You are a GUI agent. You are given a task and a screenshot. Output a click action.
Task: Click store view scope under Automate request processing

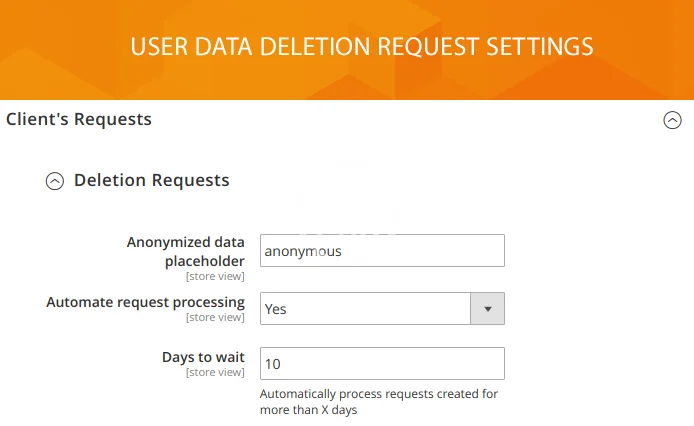[x=215, y=318]
